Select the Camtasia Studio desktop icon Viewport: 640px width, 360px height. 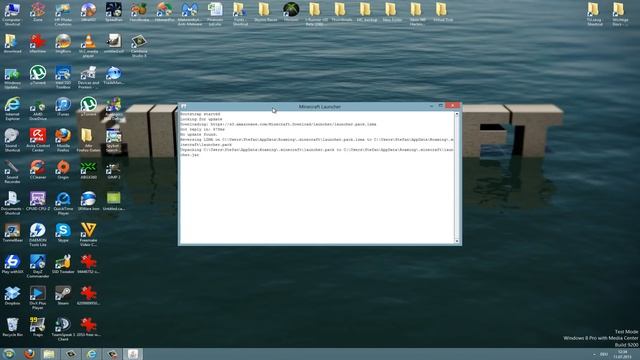tap(139, 45)
